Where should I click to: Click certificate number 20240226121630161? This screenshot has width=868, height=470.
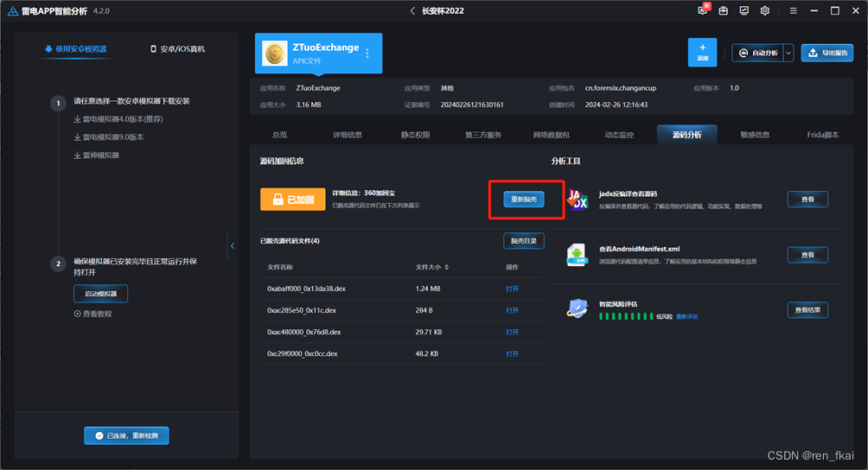click(x=472, y=105)
